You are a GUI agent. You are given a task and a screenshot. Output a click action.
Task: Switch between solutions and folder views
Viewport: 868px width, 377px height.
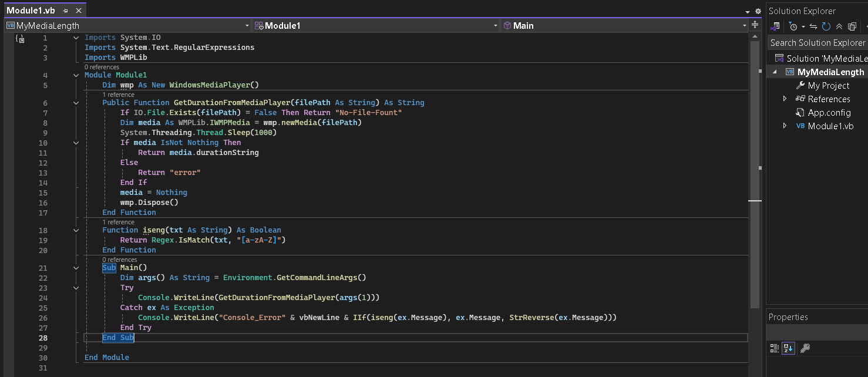pyautogui.click(x=775, y=26)
